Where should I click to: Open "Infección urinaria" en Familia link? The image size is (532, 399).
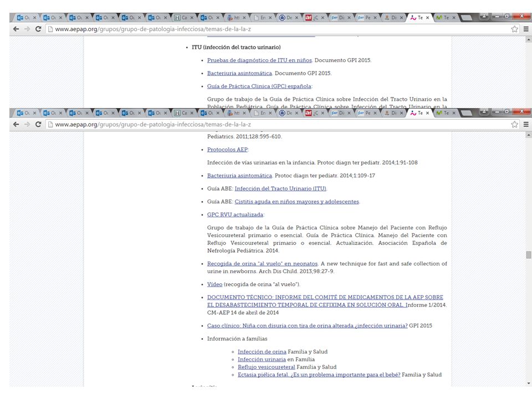pos(262,359)
